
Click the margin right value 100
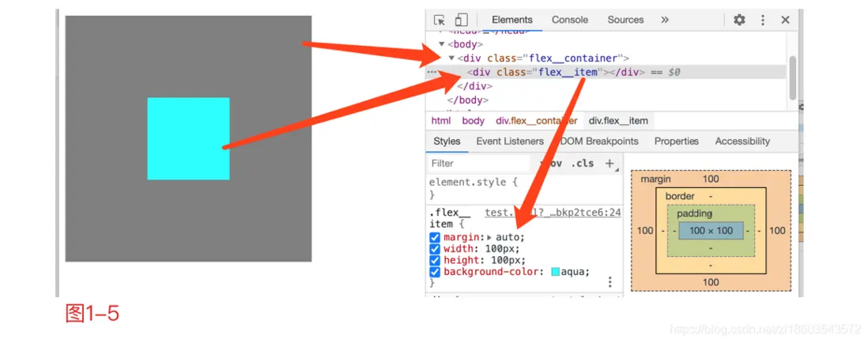tap(777, 231)
